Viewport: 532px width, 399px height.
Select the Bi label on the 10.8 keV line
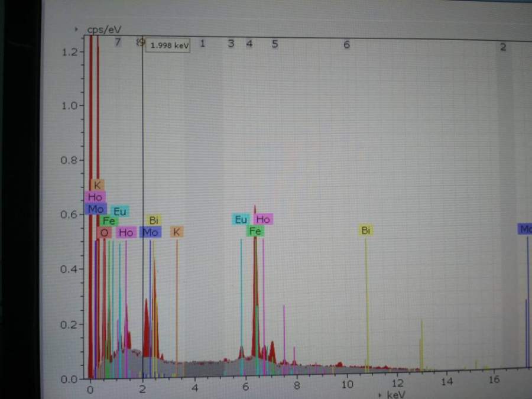coord(365,231)
